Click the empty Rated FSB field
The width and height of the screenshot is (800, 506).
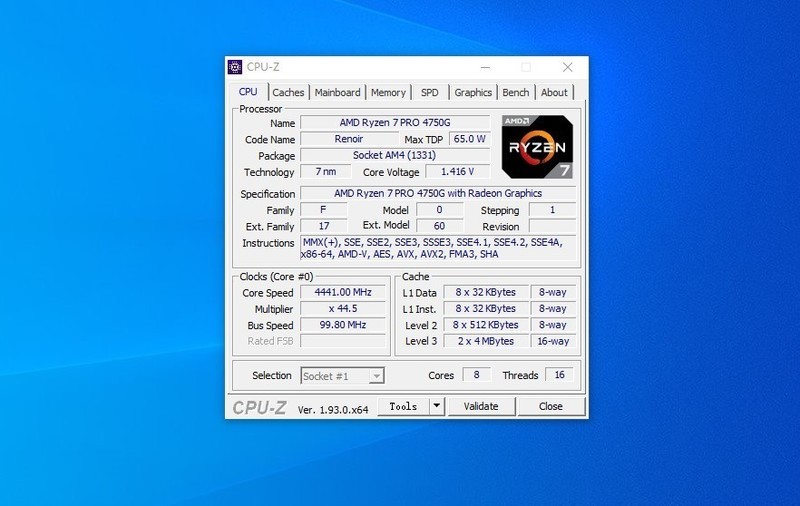(x=343, y=341)
